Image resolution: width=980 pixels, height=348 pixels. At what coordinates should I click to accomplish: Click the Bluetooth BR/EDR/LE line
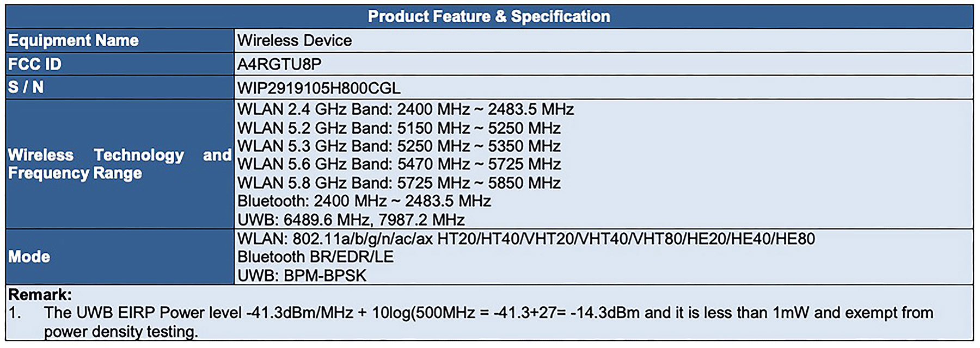coord(316,257)
